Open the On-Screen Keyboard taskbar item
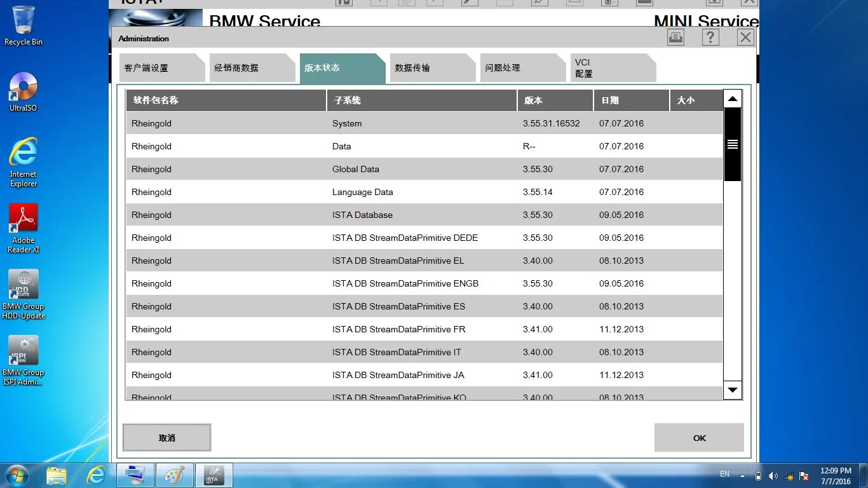 click(135, 475)
